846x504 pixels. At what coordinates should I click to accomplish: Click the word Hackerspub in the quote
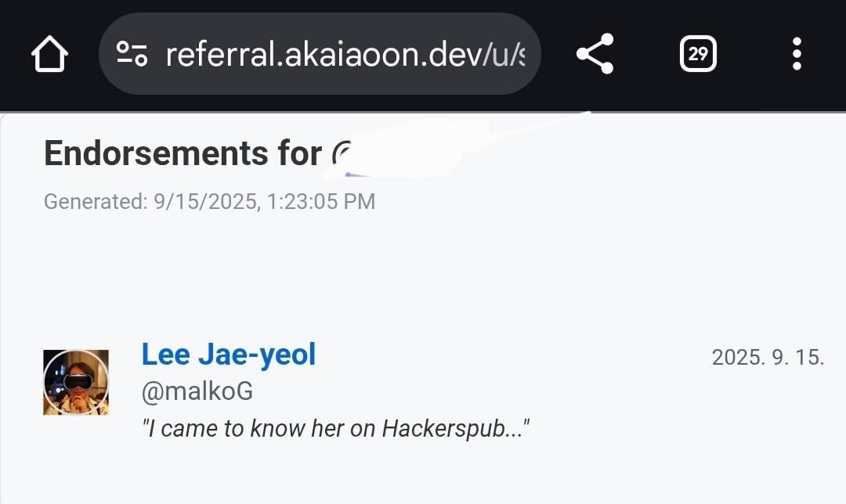pos(444,429)
